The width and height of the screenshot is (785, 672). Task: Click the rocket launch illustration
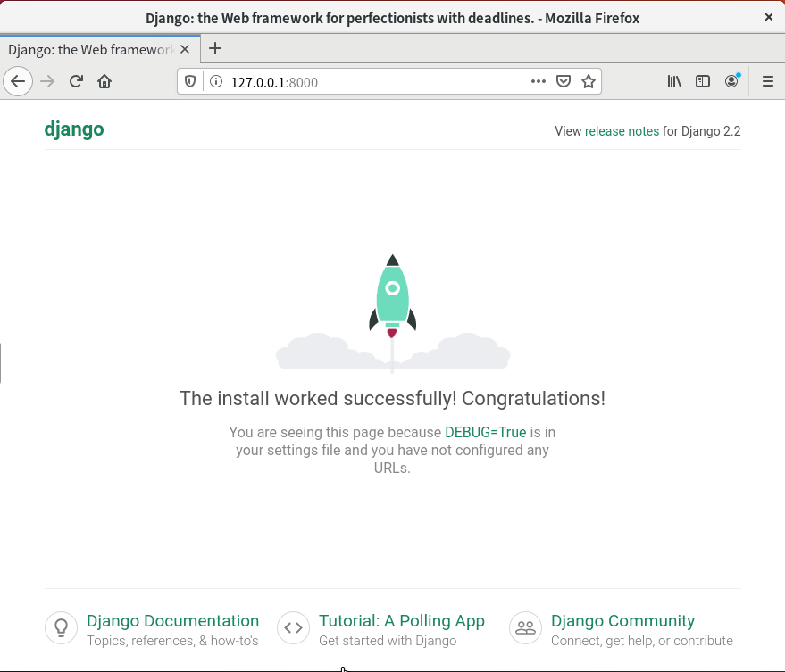point(393,313)
